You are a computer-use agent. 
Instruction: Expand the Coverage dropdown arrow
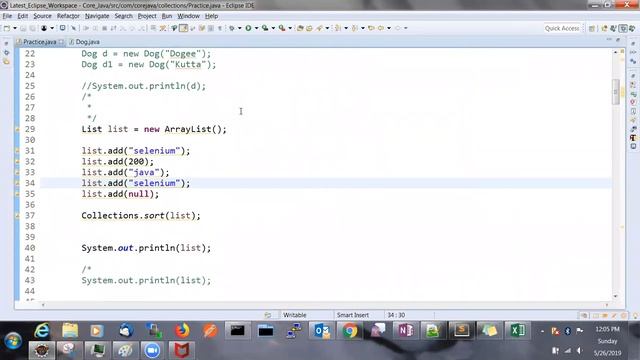[273, 28]
